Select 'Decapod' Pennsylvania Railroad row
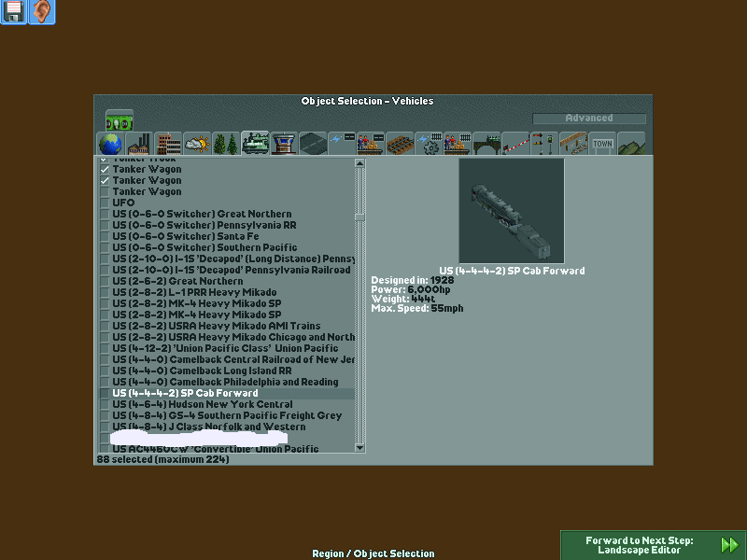This screenshot has width=747, height=560. [226, 270]
